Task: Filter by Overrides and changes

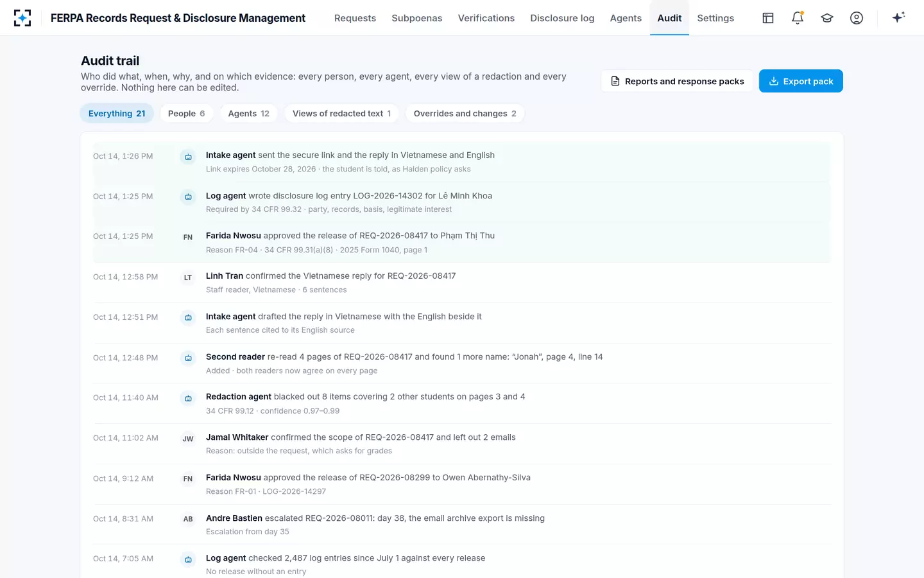Action: [x=465, y=114]
